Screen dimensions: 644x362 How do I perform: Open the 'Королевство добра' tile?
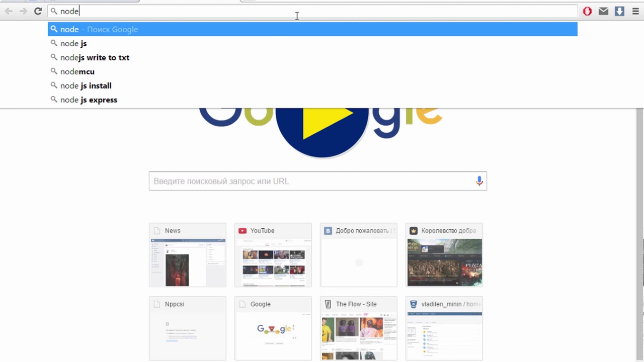[x=444, y=255]
